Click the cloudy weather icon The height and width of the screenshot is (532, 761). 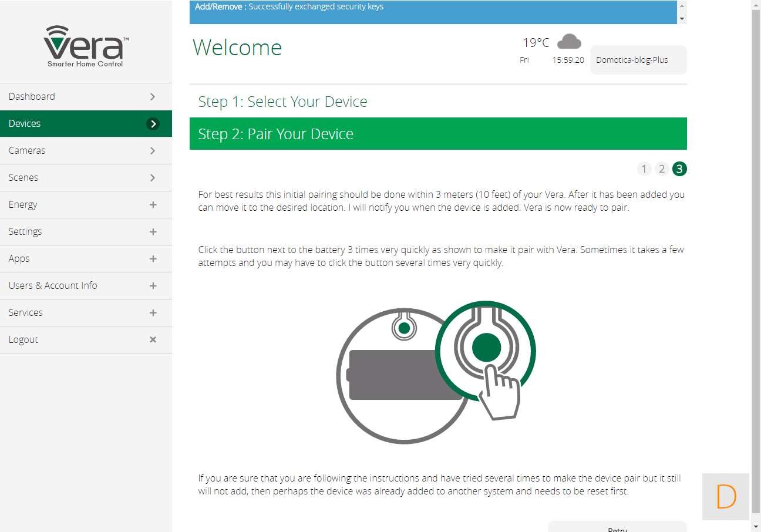(x=568, y=42)
